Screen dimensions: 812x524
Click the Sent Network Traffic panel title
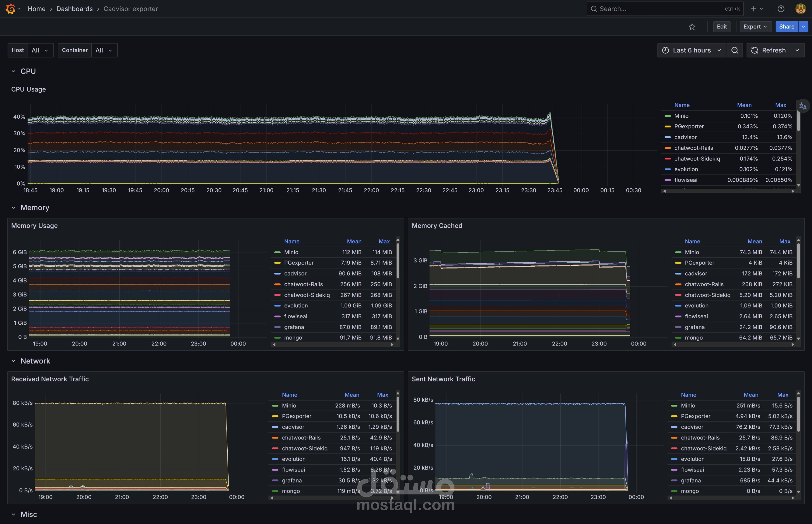pos(443,379)
